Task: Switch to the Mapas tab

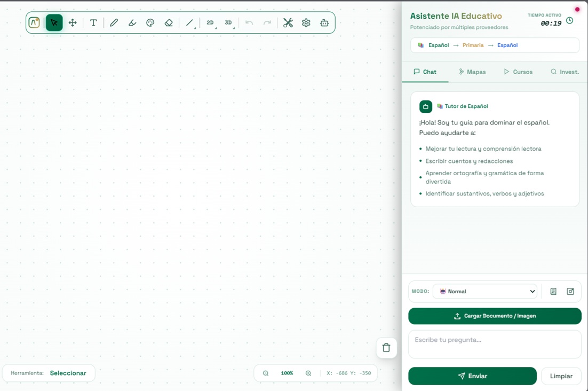Action: click(472, 72)
